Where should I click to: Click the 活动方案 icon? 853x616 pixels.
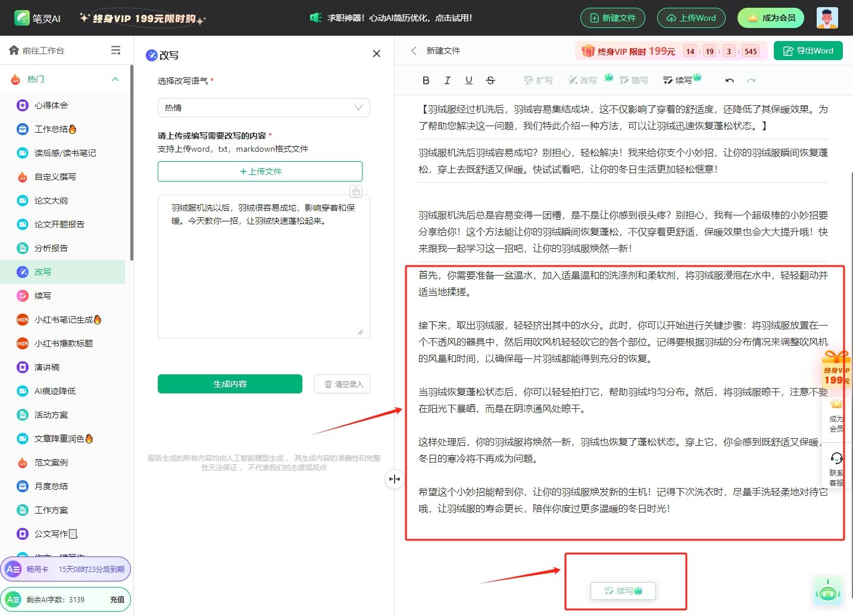23,415
